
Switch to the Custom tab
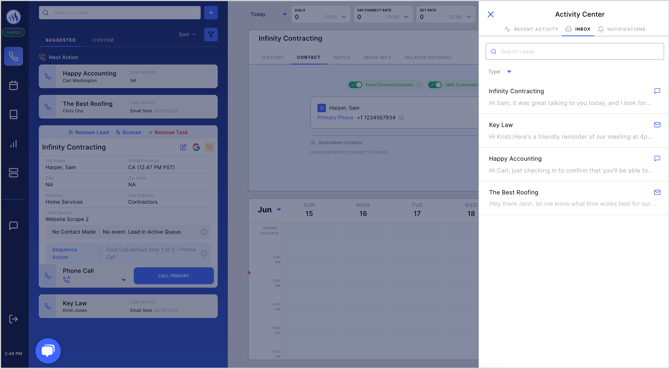[103, 40]
